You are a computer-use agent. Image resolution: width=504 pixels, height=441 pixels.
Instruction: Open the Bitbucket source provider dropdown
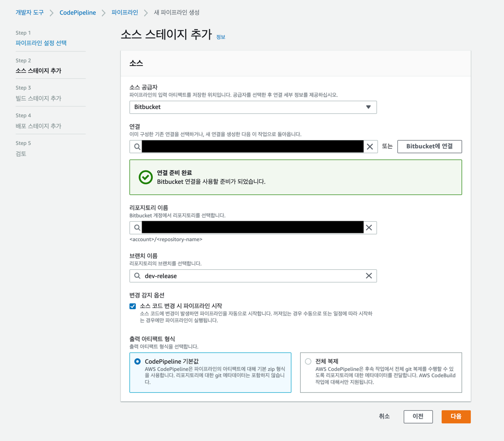(x=253, y=107)
